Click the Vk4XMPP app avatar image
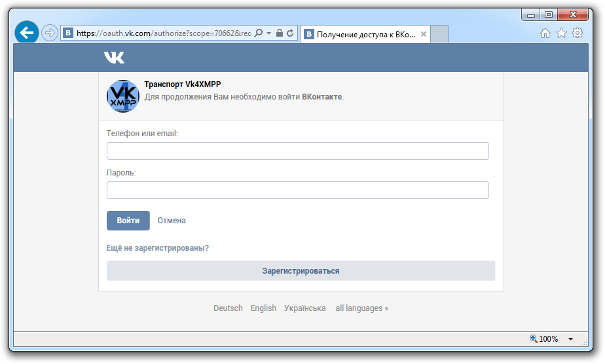The width and height of the screenshot is (605, 364). [x=122, y=96]
